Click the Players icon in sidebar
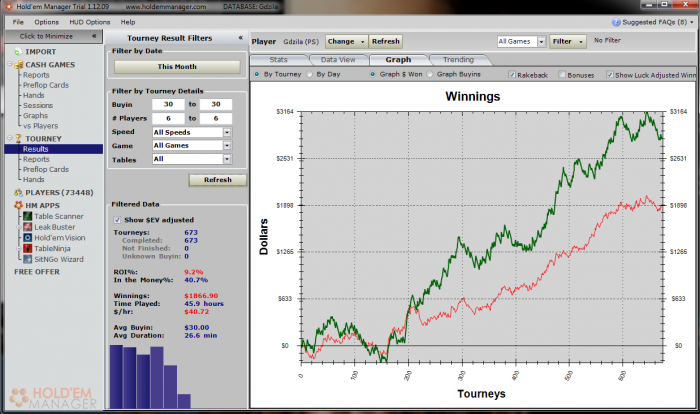The height and width of the screenshot is (414, 700). (x=18, y=192)
